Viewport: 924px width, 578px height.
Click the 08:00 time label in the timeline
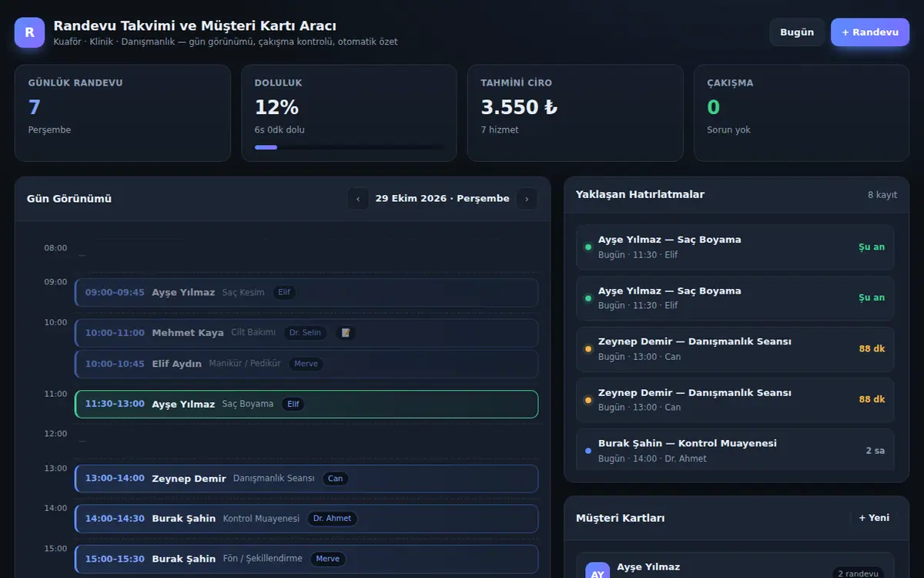(55, 248)
